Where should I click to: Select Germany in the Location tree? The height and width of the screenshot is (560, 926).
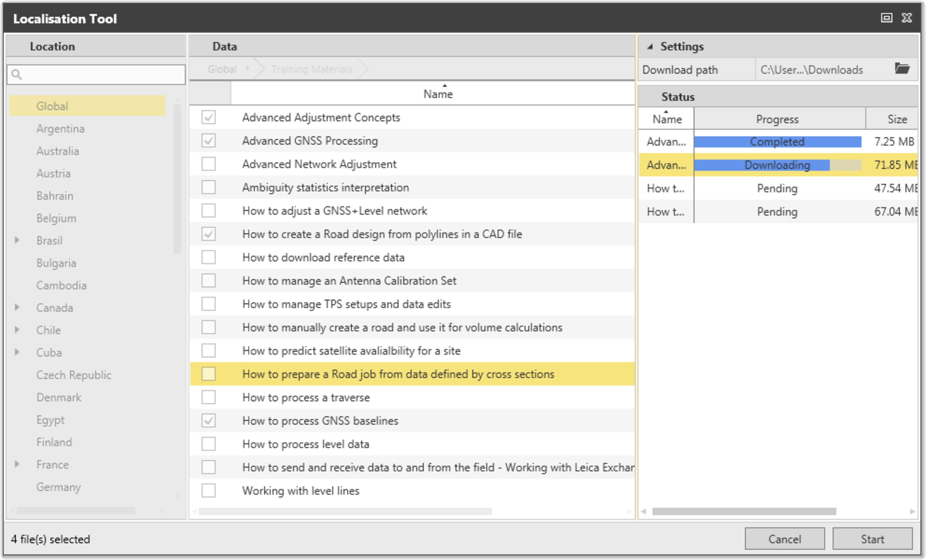pyautogui.click(x=58, y=487)
